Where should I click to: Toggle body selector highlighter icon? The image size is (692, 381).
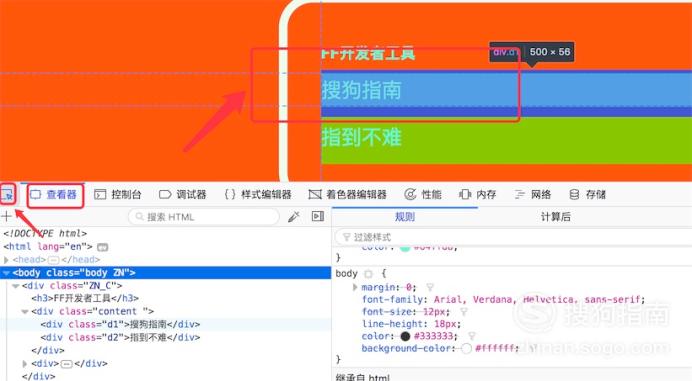tap(368, 274)
